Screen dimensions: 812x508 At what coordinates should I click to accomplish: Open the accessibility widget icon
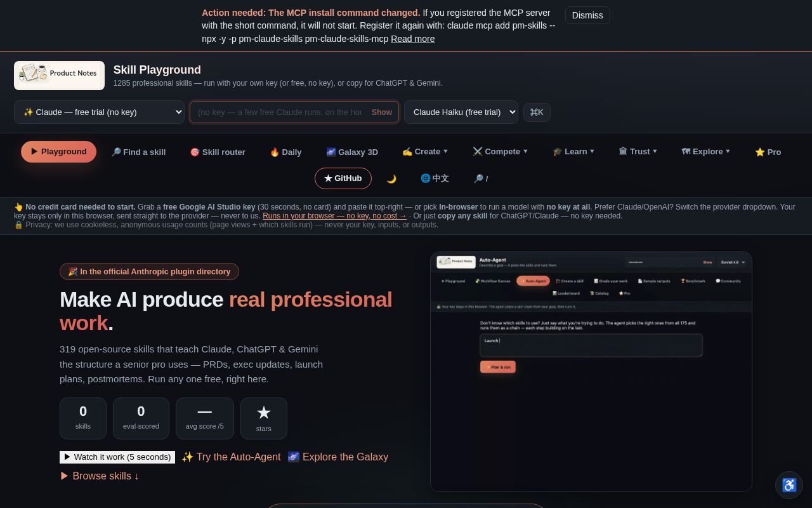click(x=789, y=485)
